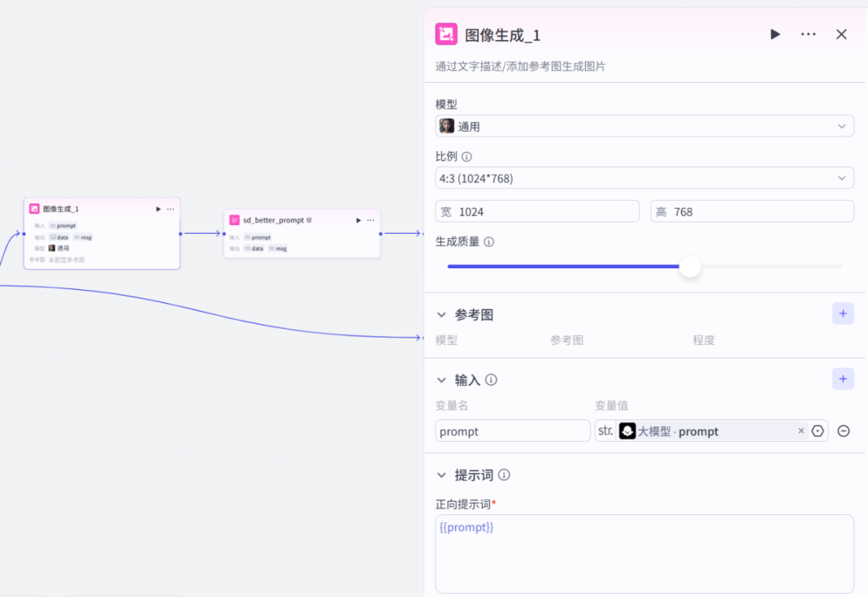Open the ellipsis menu on sd_better_prompt node
The width and height of the screenshot is (868, 597).
370,219
